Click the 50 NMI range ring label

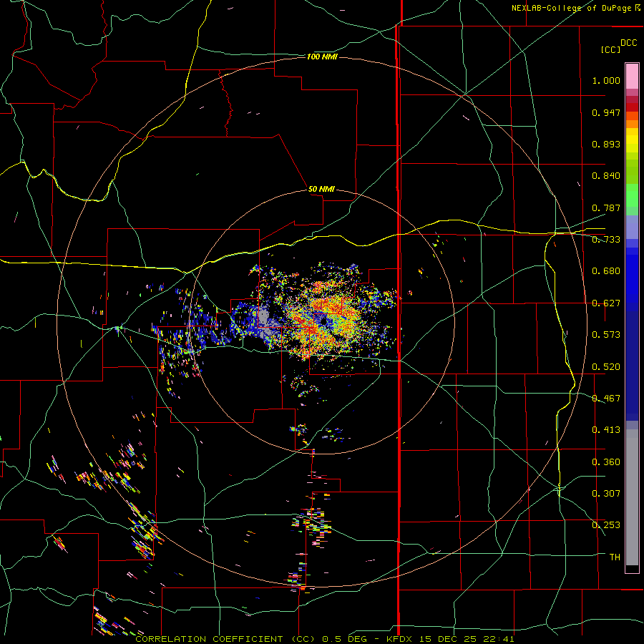321,189
